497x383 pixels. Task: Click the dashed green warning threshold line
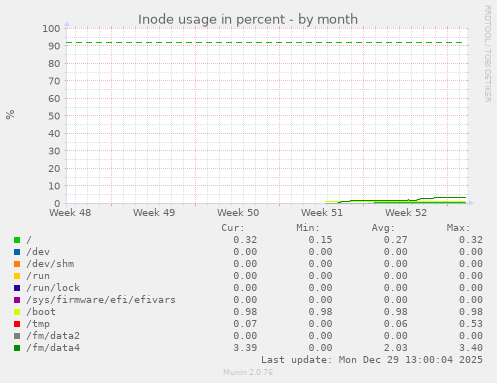coord(264,43)
